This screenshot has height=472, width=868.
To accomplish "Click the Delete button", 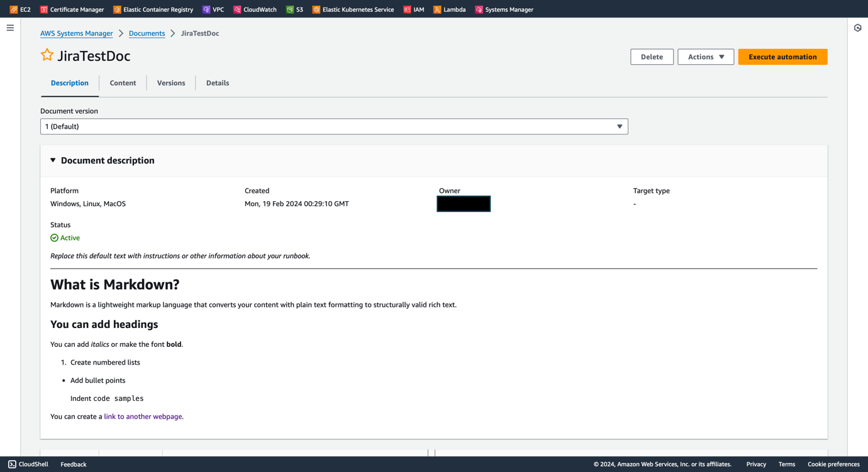I will pos(652,57).
